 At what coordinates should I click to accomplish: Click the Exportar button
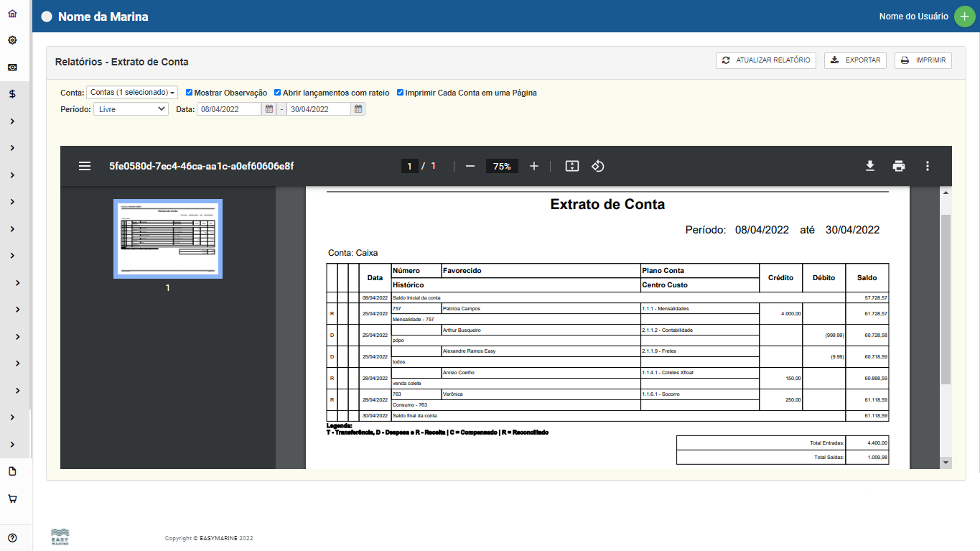pyautogui.click(x=855, y=60)
